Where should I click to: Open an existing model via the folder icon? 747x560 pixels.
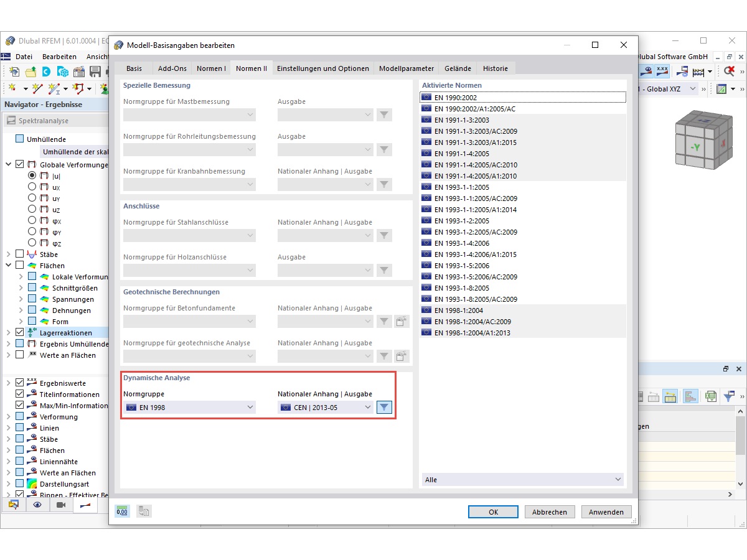tap(31, 72)
